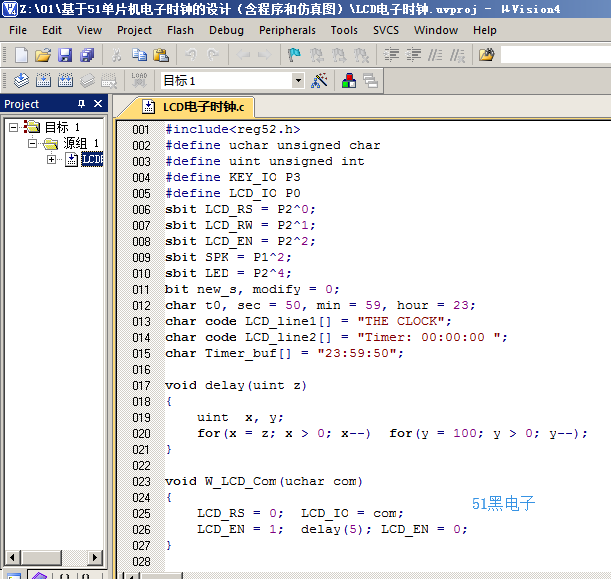Pin the Project panel with the pushpin
611x579 pixels.
[x=81, y=104]
